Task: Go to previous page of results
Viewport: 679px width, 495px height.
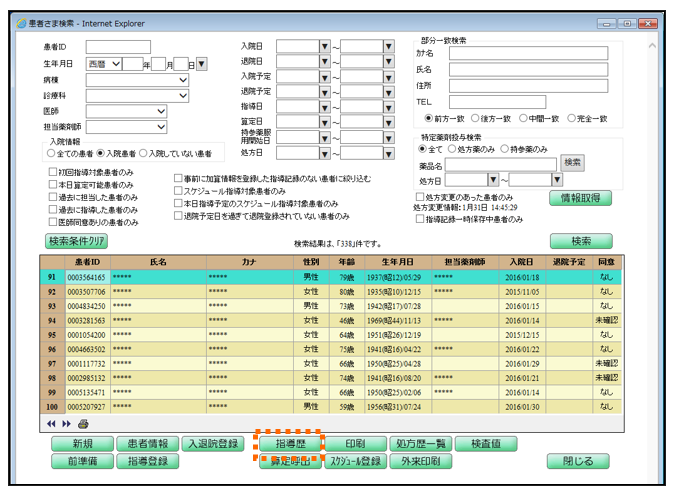Action: pos(51,424)
